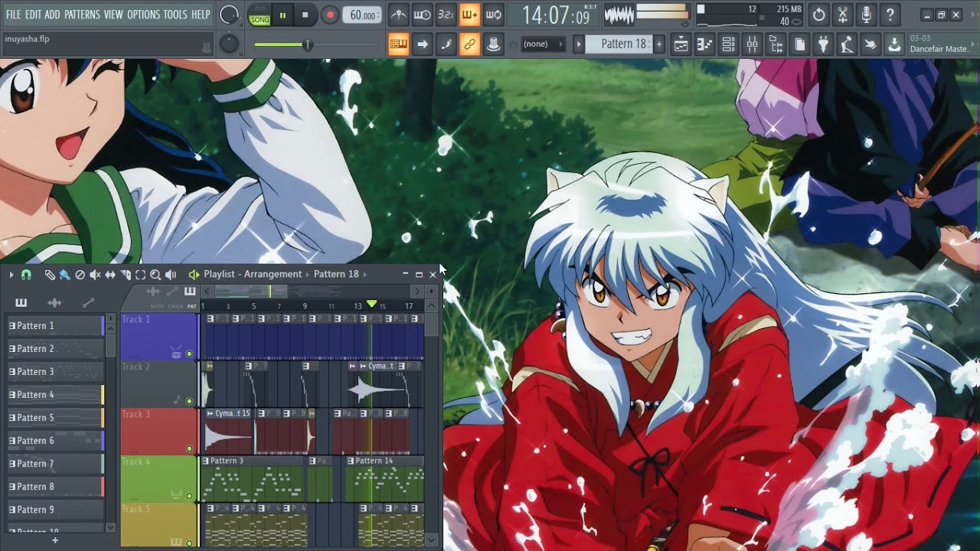Open help with question mark icon
Viewport: 980px width, 551px height.
coord(890,15)
